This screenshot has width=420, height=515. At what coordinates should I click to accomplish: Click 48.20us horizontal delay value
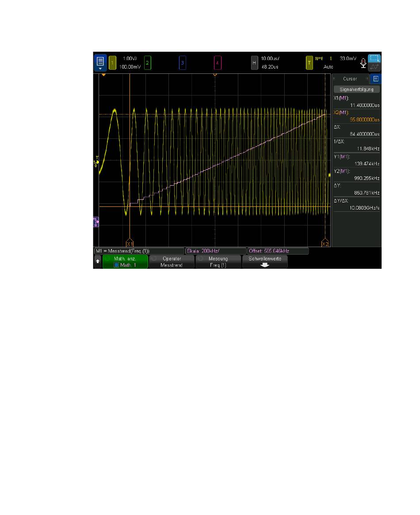pos(270,67)
